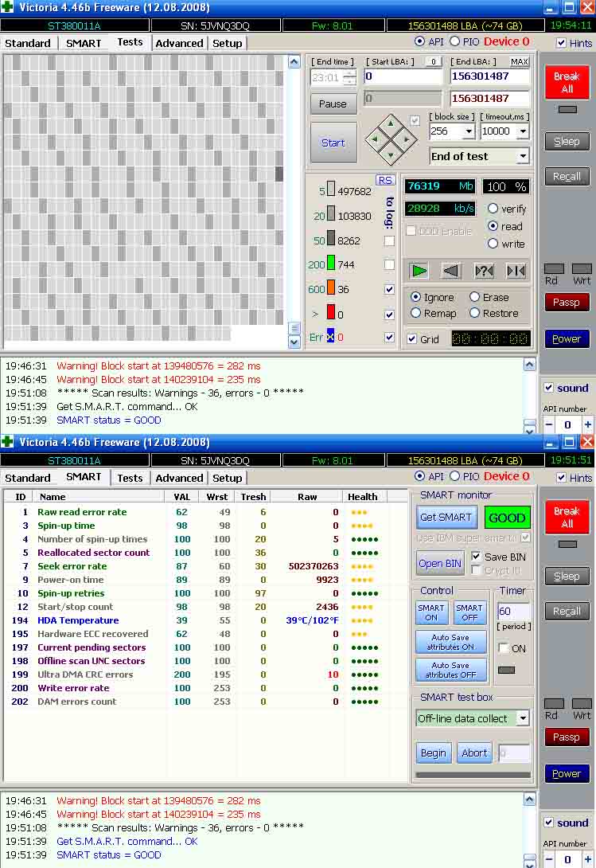Click the green play scan icon in Tests window
This screenshot has height=868, width=596.
click(419, 271)
